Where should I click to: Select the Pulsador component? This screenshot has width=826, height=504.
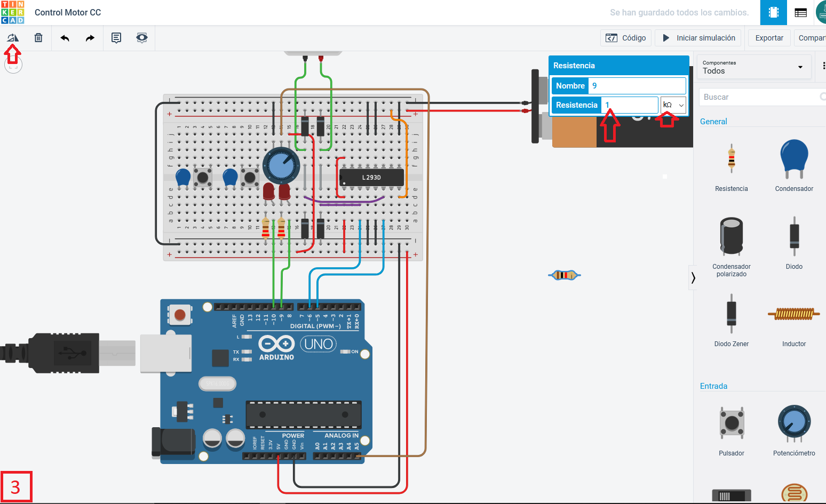point(732,431)
